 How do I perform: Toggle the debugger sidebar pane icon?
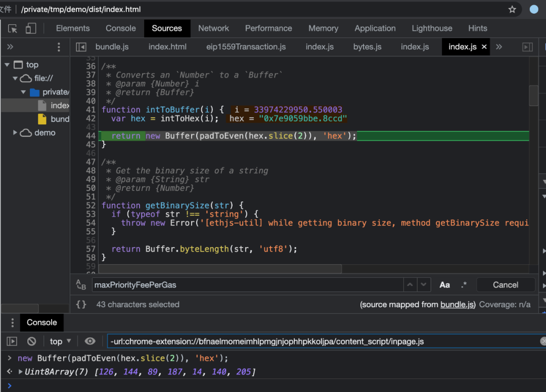(527, 47)
